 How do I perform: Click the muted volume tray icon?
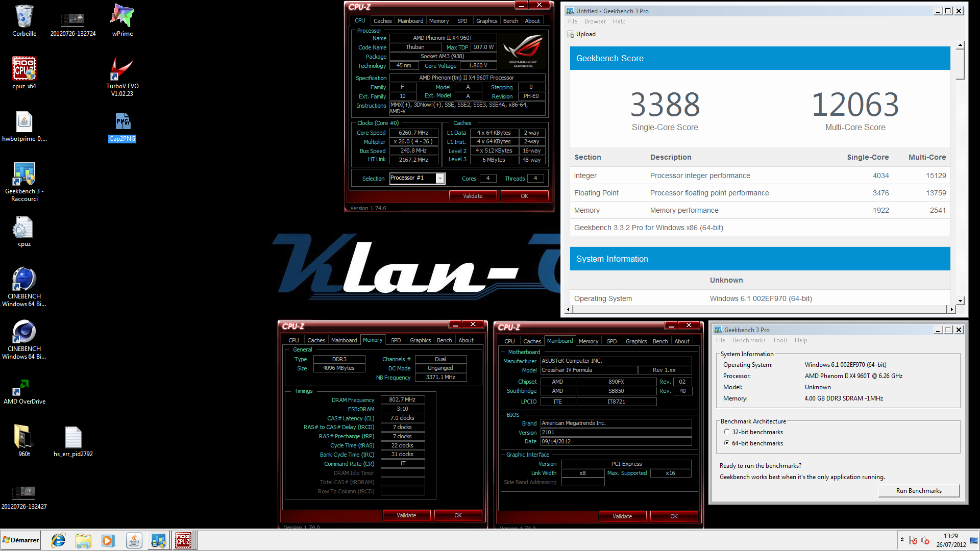tap(925, 541)
